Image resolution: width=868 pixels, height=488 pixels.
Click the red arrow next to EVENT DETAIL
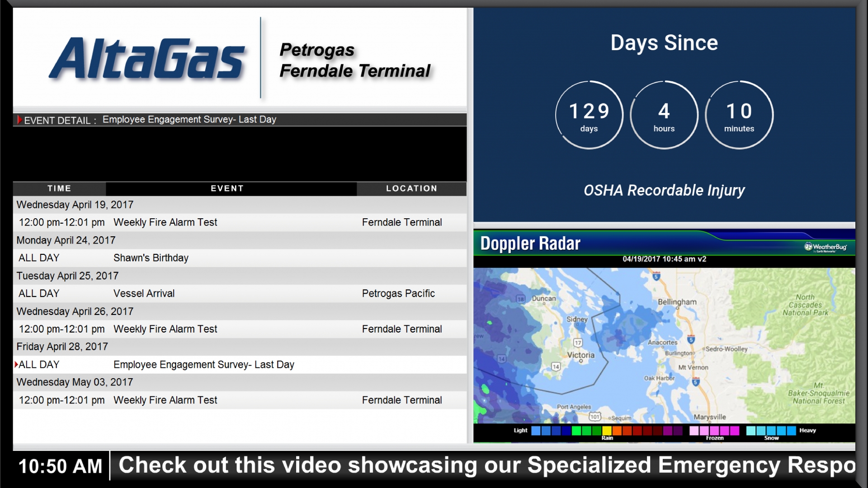click(19, 120)
